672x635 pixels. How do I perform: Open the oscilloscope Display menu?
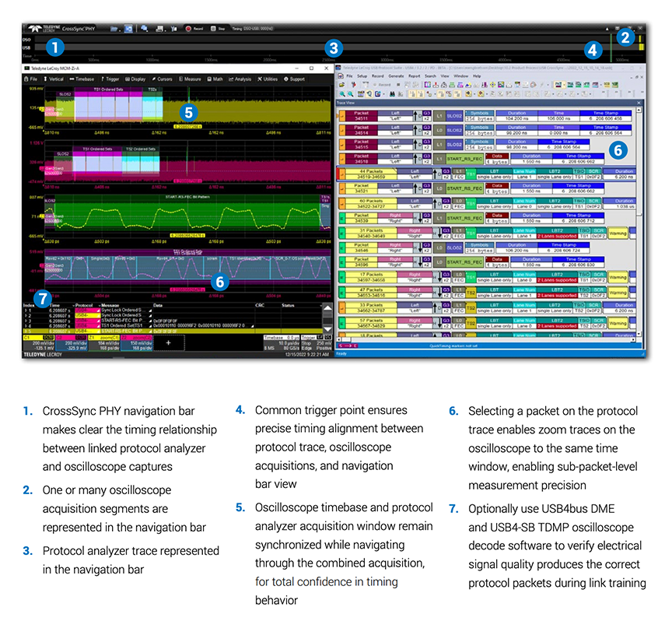tap(135, 79)
